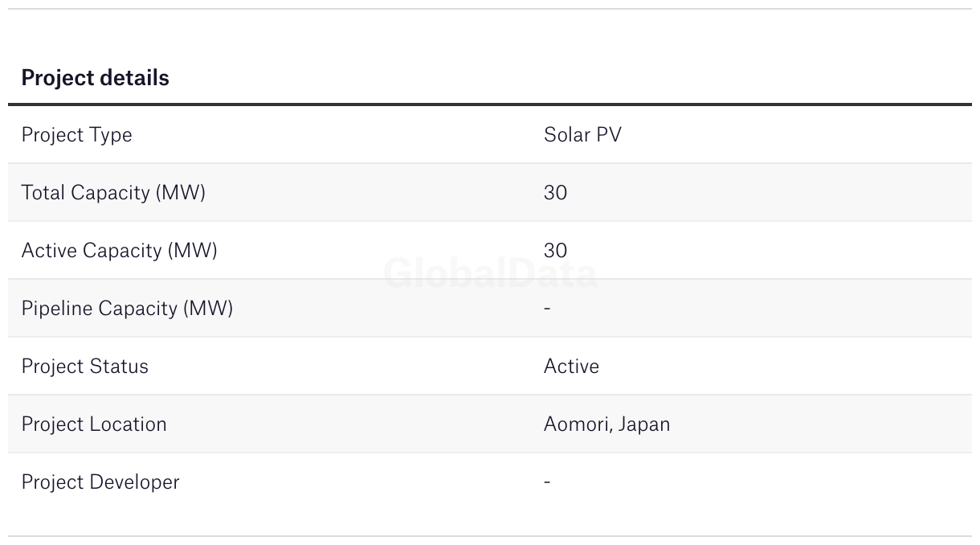Viewport: 980px width, 545px height.
Task: Click the word Japan in the location value
Action: click(x=643, y=424)
